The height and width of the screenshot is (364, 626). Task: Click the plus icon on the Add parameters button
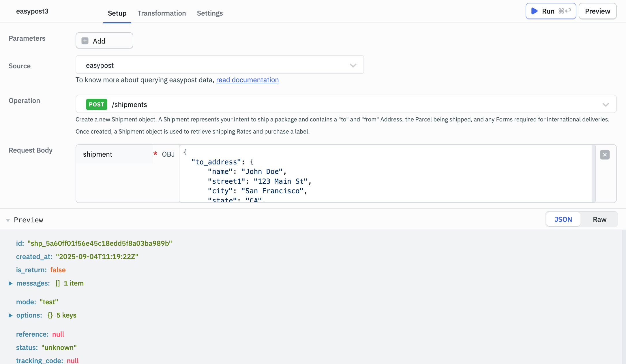click(85, 41)
